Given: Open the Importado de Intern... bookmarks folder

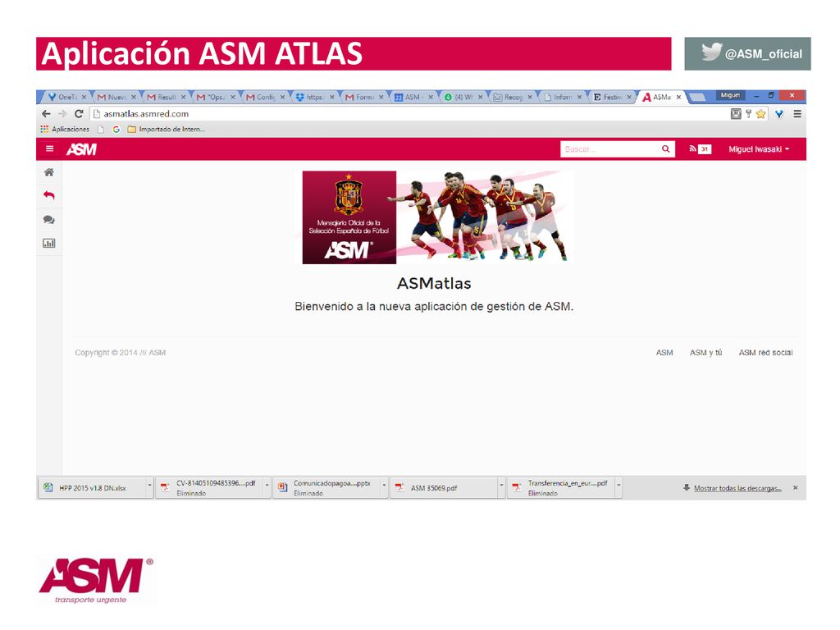Looking at the screenshot, I should coord(166,129).
